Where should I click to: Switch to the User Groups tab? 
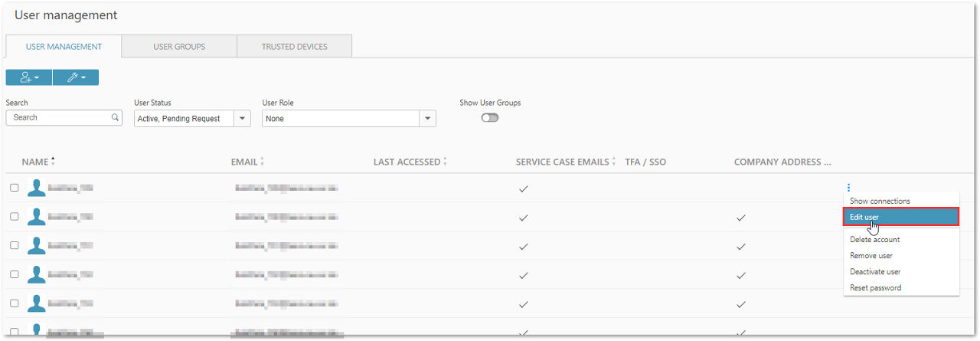[179, 47]
